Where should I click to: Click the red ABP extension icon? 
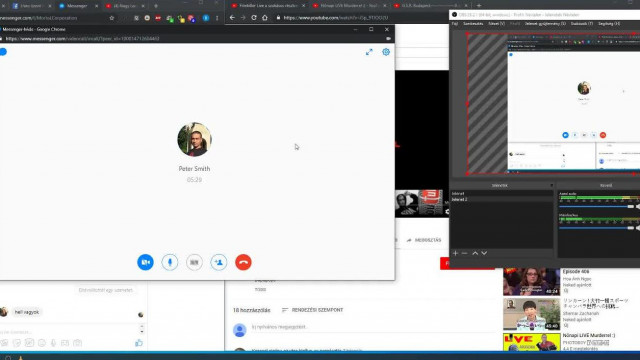coord(158,18)
